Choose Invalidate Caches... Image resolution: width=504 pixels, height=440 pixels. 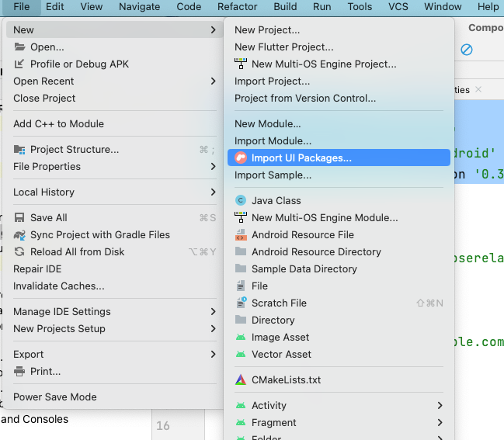[x=114, y=286]
